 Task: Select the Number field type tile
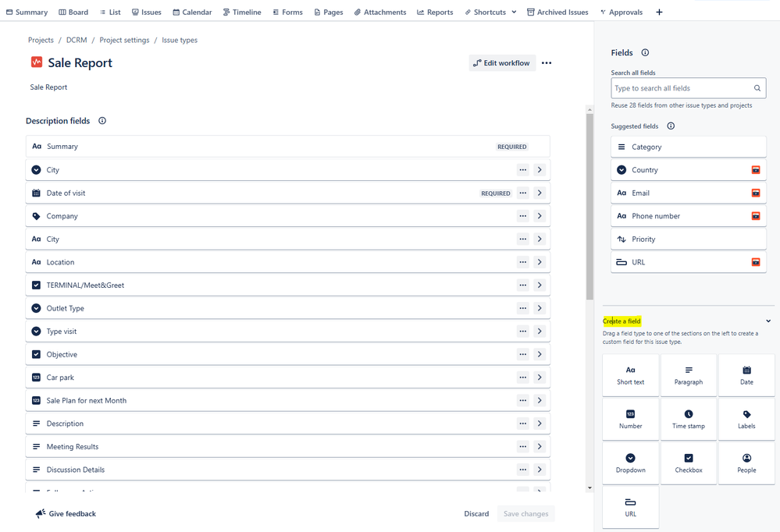click(x=630, y=419)
